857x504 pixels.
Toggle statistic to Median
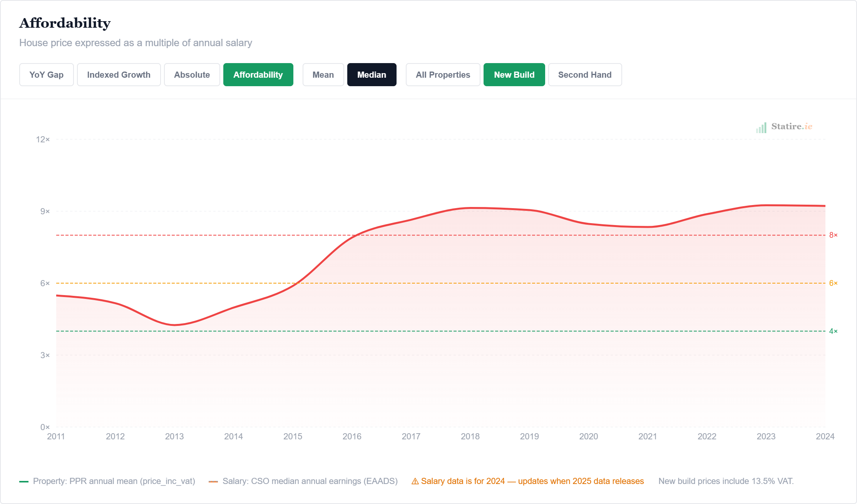pyautogui.click(x=372, y=75)
